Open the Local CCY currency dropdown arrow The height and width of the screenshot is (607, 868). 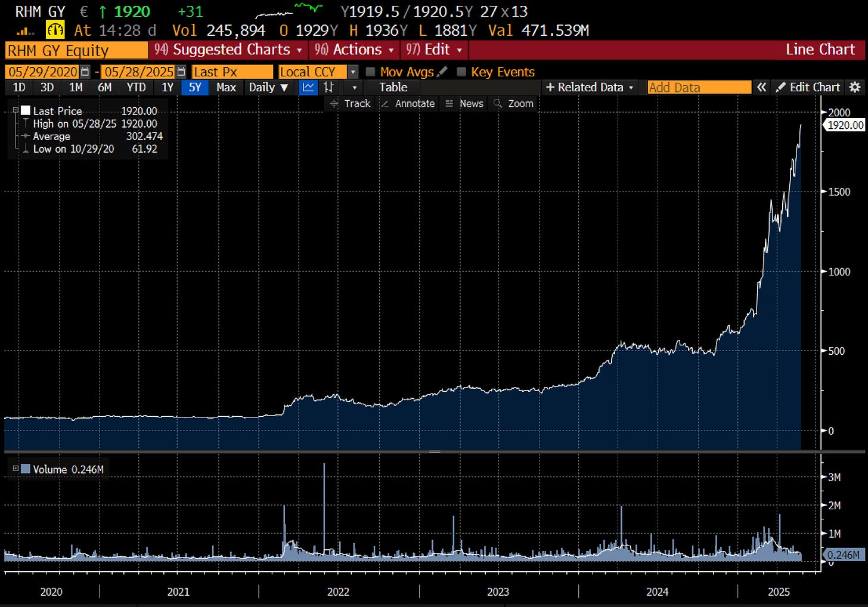[x=353, y=72]
